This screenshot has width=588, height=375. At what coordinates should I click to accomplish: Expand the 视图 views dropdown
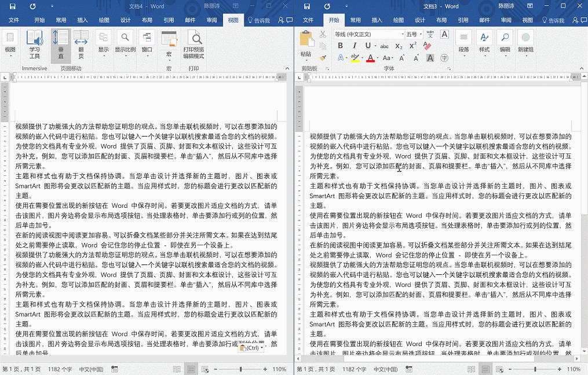point(10,44)
